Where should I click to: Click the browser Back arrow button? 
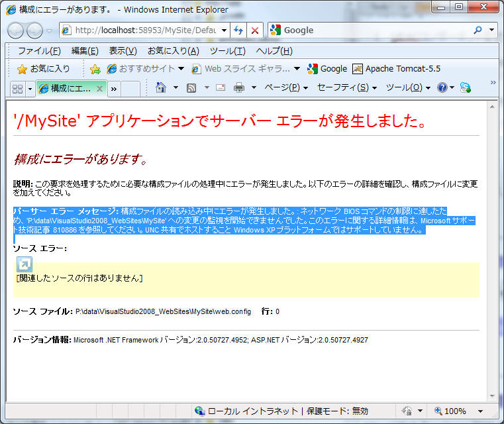click(16, 30)
